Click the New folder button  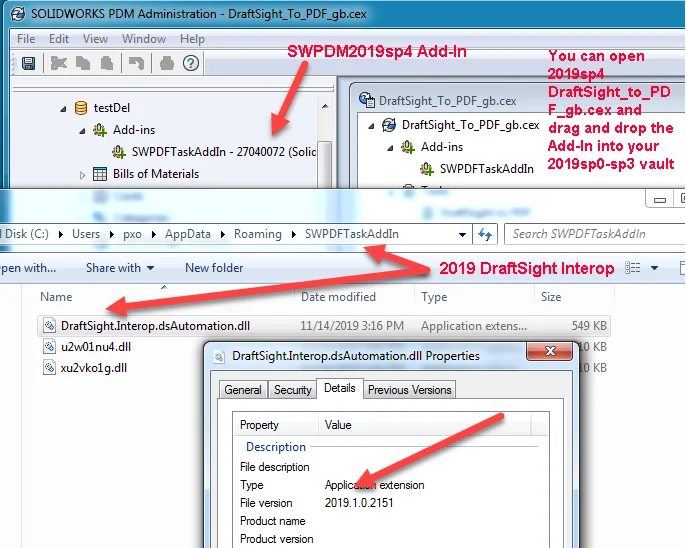tap(214, 268)
